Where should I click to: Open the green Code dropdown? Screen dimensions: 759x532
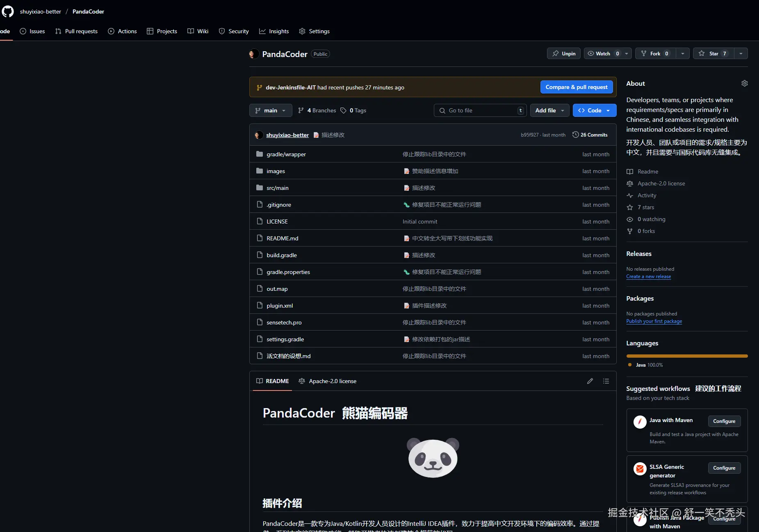pyautogui.click(x=595, y=110)
